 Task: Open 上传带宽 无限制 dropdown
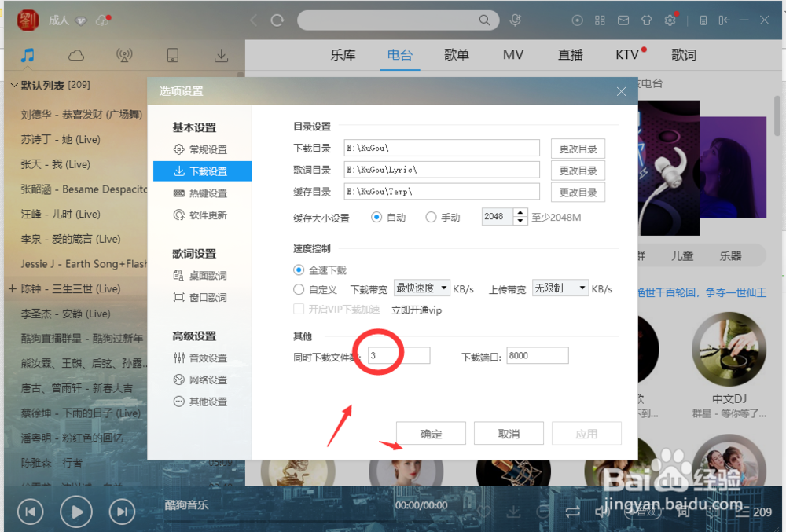[560, 288]
